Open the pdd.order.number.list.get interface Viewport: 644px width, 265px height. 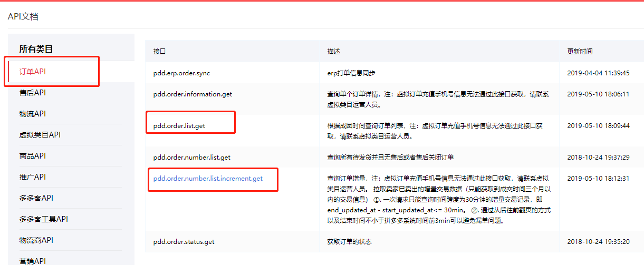coord(192,157)
